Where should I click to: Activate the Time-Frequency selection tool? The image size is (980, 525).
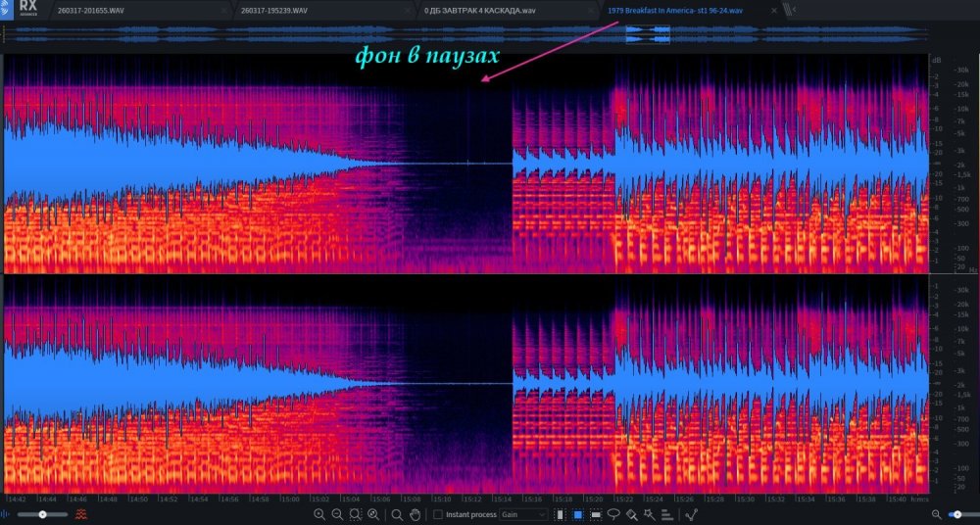pos(577,514)
